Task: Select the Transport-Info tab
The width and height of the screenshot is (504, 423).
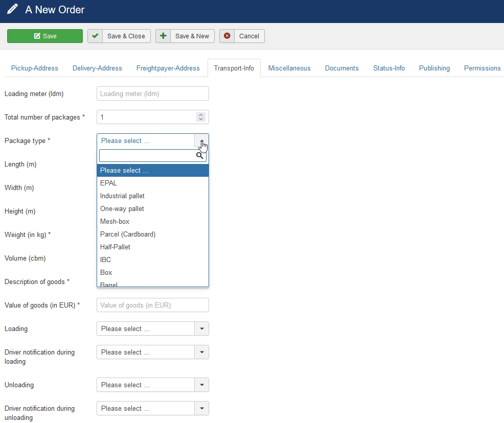Action: 234,68
